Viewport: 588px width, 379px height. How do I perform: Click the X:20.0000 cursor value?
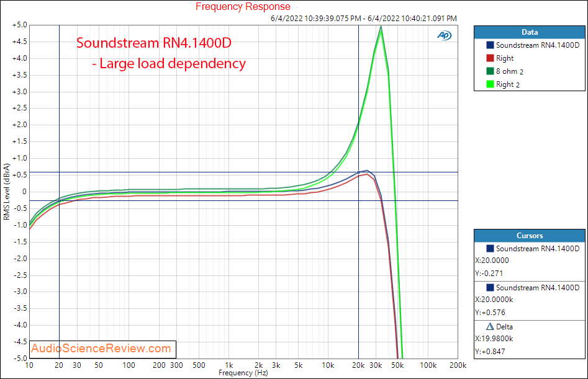492,261
